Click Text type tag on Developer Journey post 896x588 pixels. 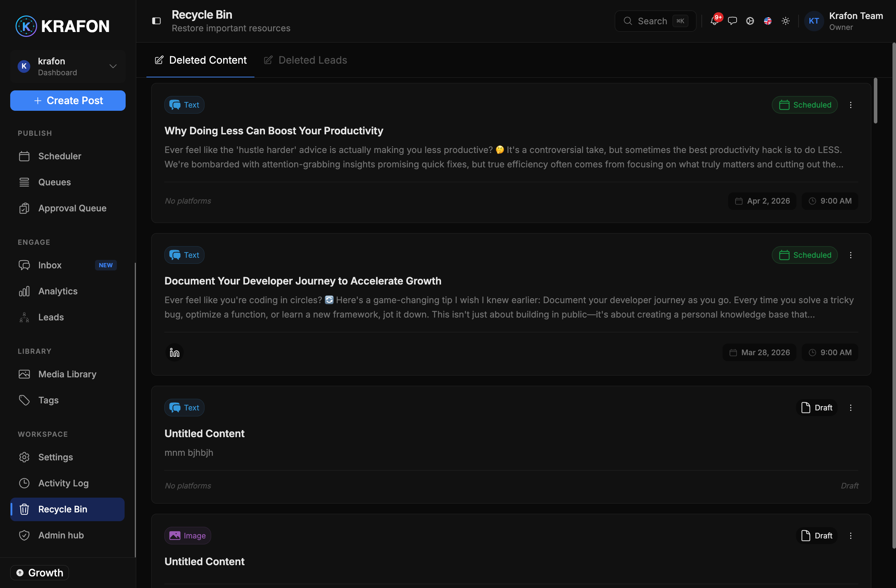coord(184,255)
